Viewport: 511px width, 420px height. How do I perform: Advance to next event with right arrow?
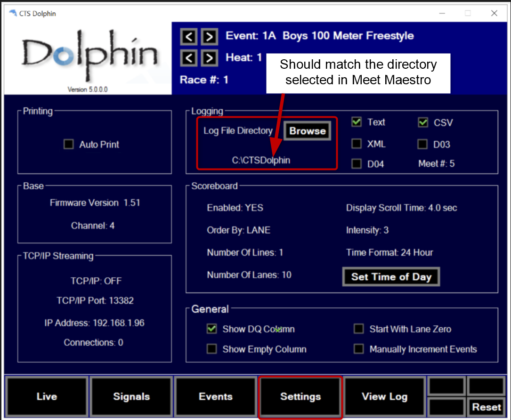click(x=210, y=37)
